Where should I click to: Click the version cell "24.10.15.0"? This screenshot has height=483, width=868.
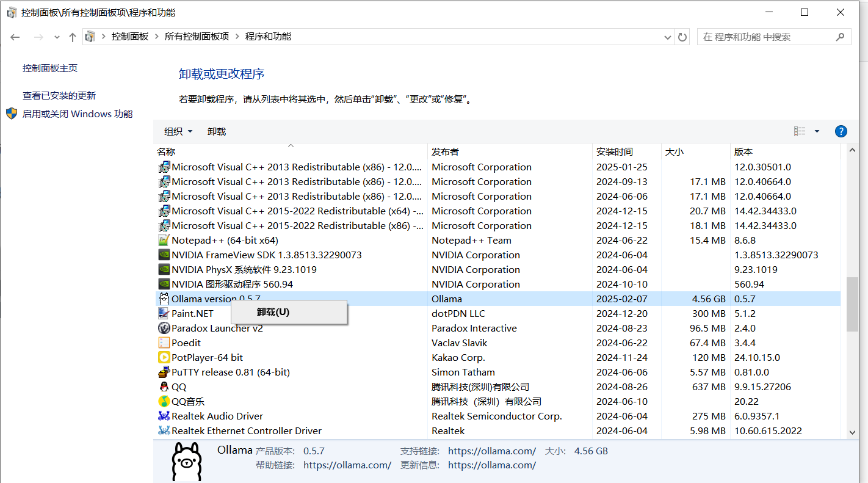click(757, 358)
